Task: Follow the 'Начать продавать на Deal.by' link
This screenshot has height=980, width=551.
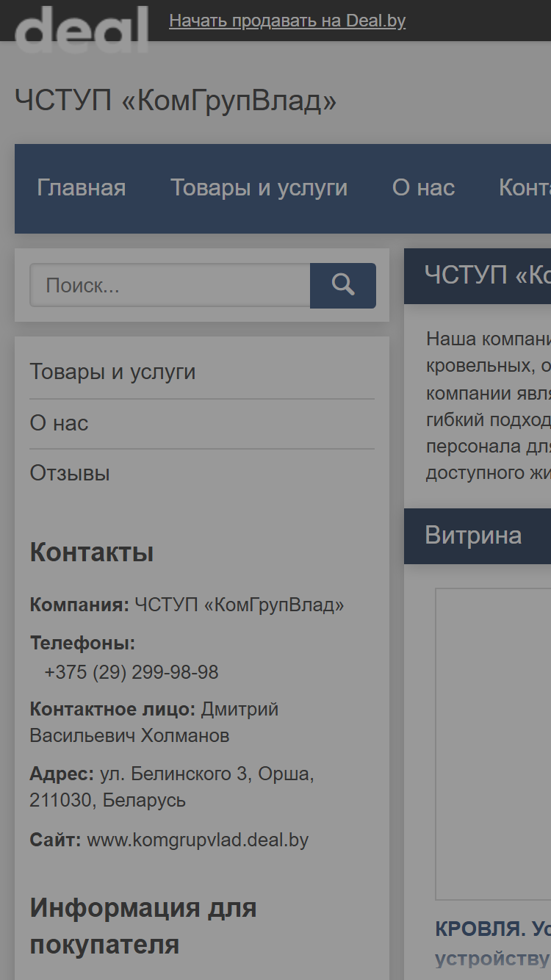Action: [287, 21]
